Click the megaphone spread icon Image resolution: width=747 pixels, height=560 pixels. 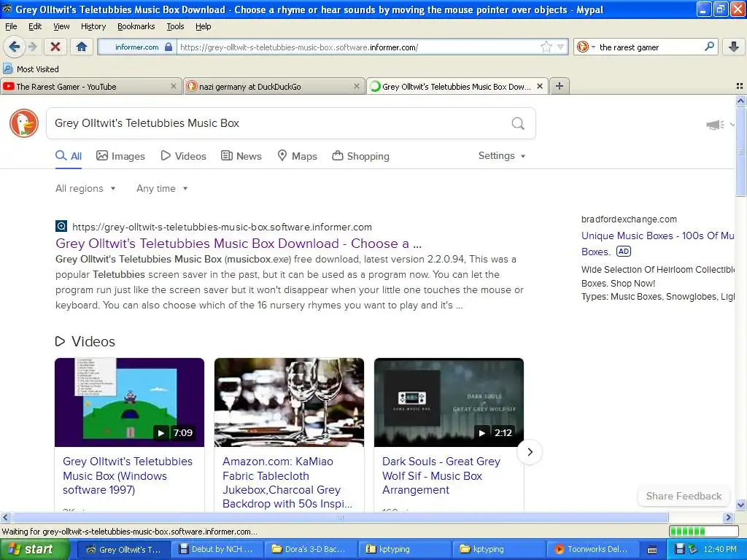coord(715,125)
